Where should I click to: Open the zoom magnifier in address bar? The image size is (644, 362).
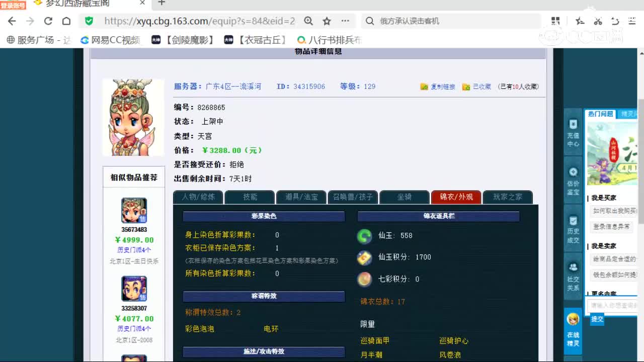point(308,21)
